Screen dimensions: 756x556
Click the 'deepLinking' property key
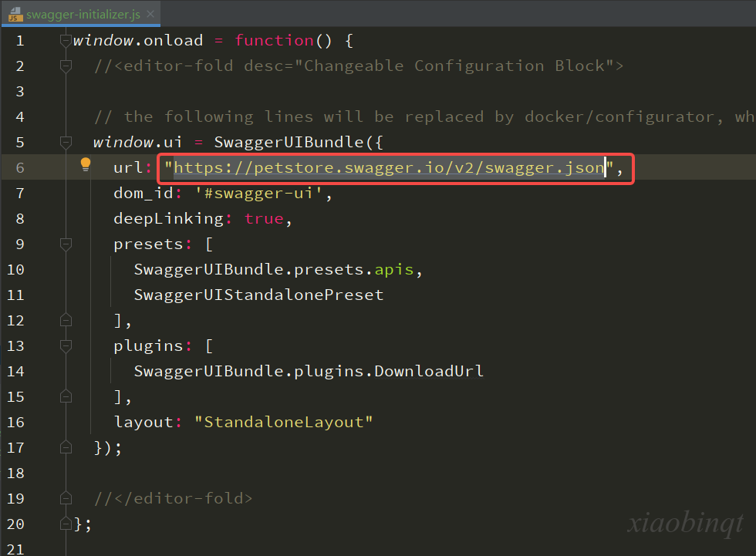coord(169,219)
